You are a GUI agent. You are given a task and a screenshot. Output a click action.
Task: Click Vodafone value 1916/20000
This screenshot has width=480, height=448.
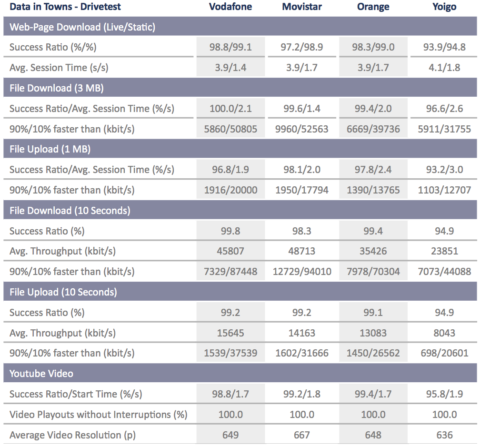coord(230,190)
